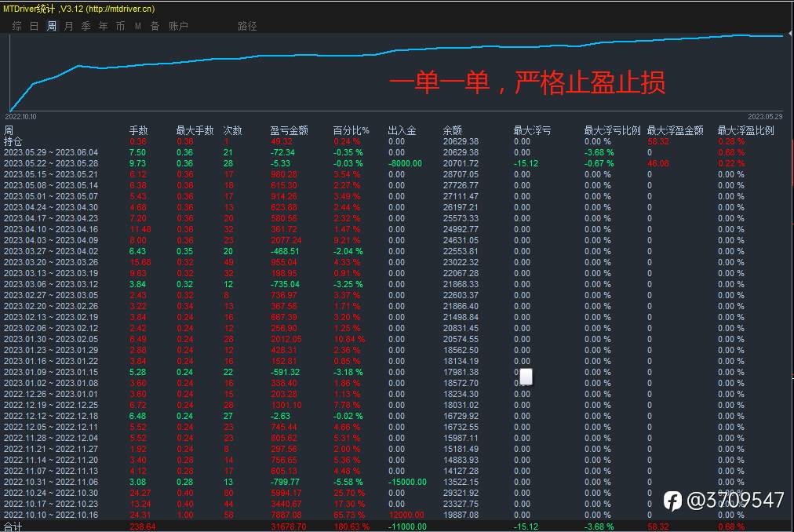Viewport: 794px width, 532px height.
Task: Click the 12000.00 deposit cell
Action: [406, 515]
